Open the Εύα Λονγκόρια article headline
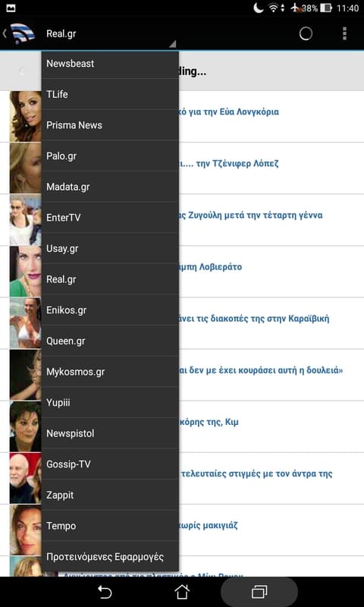This screenshot has height=607, width=364. click(x=228, y=112)
